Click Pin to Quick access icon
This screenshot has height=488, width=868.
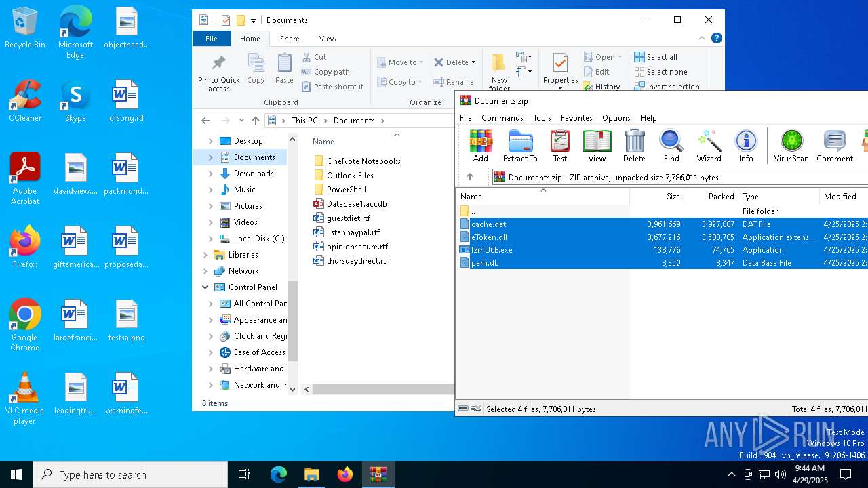point(218,73)
